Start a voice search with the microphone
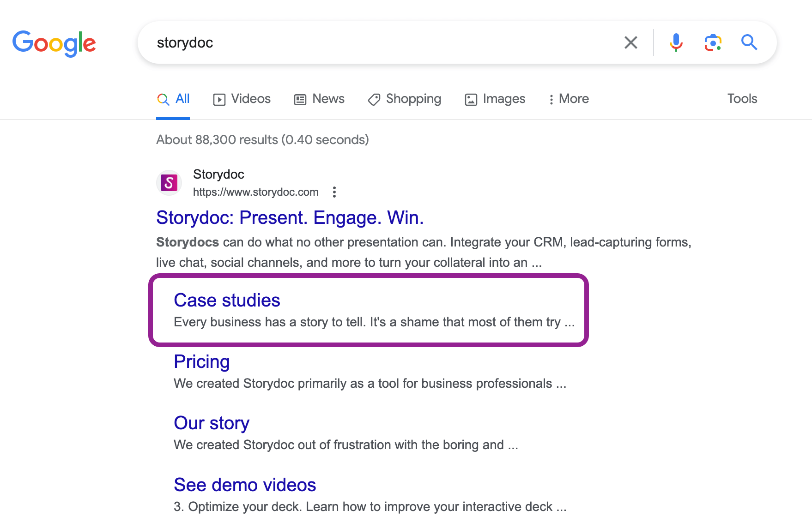 (x=676, y=42)
